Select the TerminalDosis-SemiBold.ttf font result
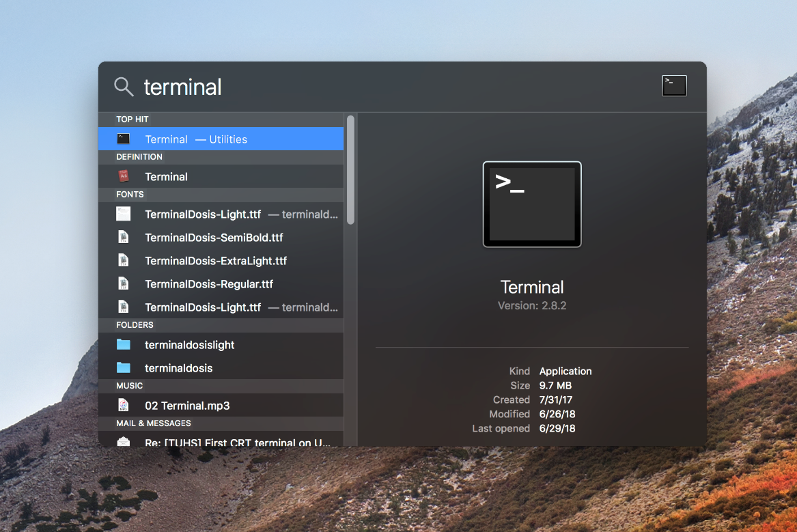Viewport: 797px width, 532px height. coord(221,237)
